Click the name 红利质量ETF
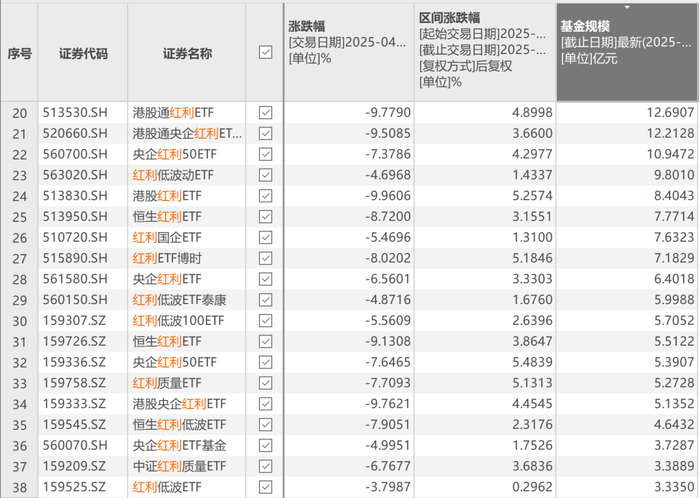Screen dimensions: 700x498 (x=167, y=383)
